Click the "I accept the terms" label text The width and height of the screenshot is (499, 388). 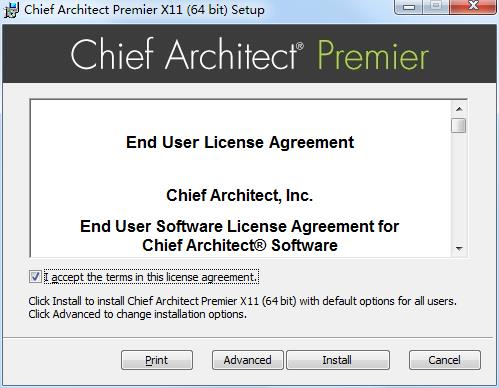(x=151, y=277)
